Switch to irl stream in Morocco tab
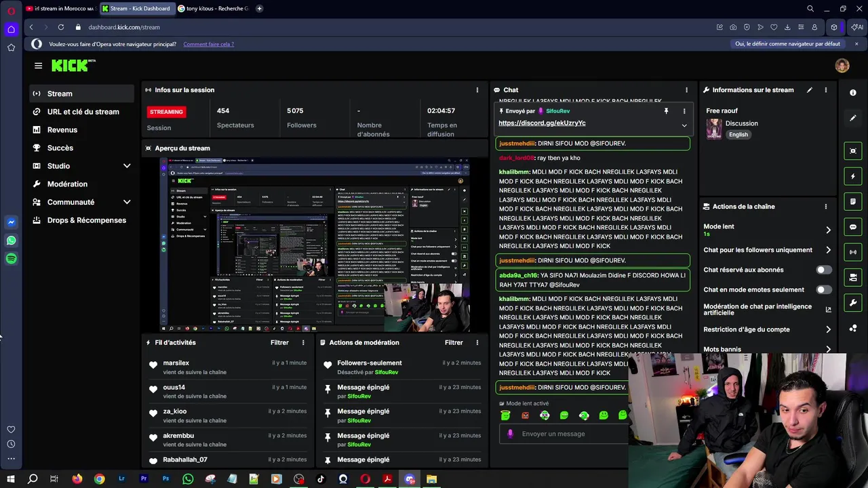This screenshot has height=488, width=868. point(60,8)
